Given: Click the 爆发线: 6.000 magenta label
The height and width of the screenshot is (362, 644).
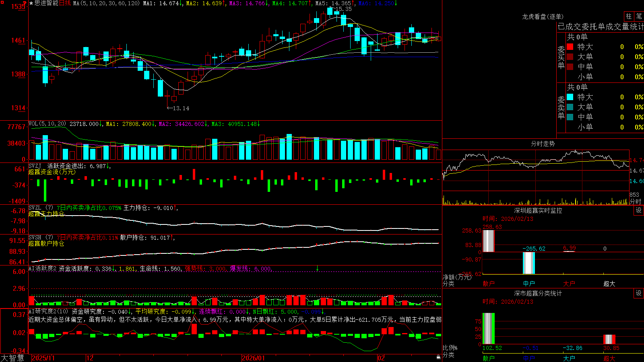Looking at the screenshot, I should (x=250, y=268).
